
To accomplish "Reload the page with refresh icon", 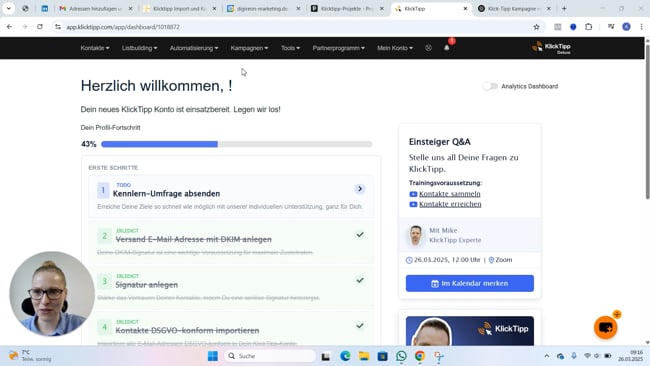I will tap(40, 27).
